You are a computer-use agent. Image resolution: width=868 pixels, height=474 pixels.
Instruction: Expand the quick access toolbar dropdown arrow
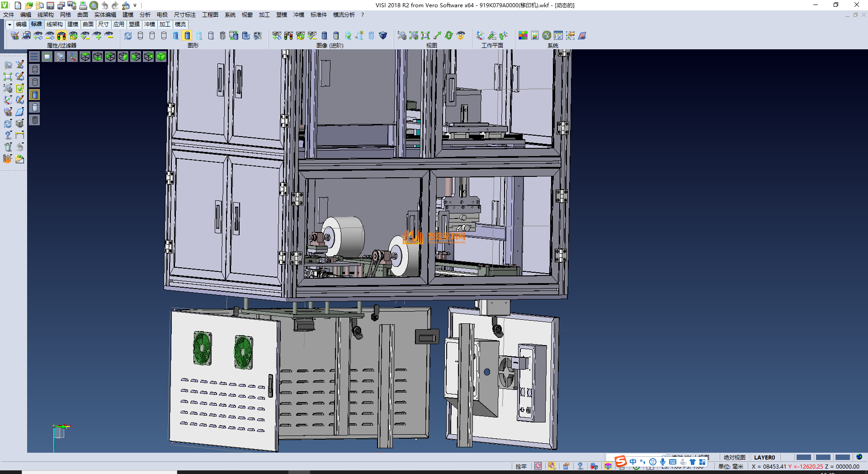point(135,5)
